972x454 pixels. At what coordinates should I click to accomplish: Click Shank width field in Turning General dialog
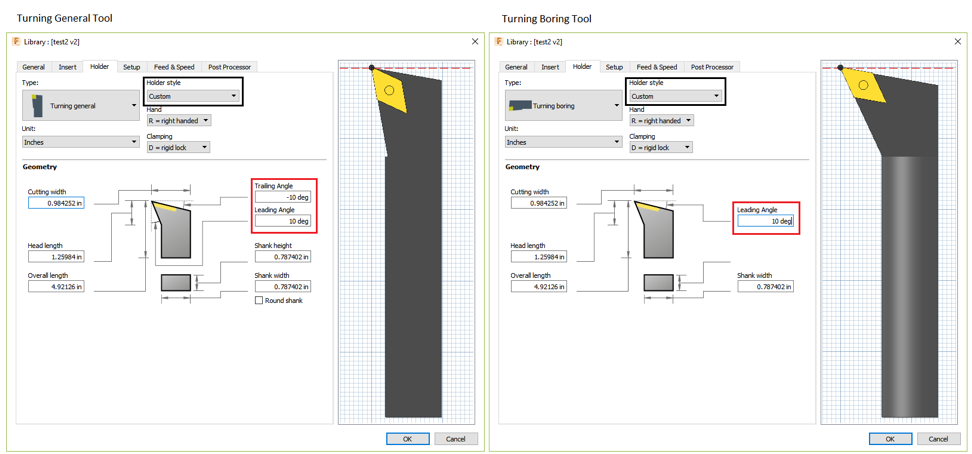[283, 287]
